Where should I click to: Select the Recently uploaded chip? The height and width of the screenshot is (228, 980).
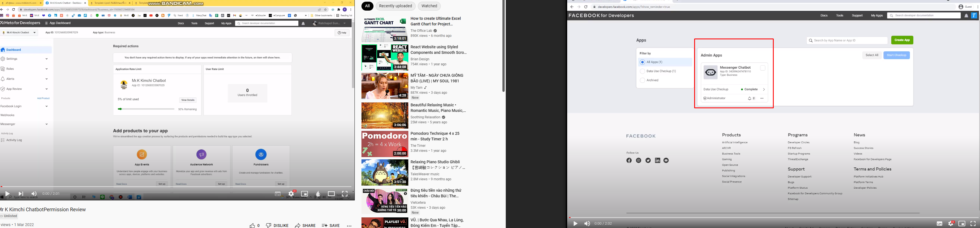(395, 6)
